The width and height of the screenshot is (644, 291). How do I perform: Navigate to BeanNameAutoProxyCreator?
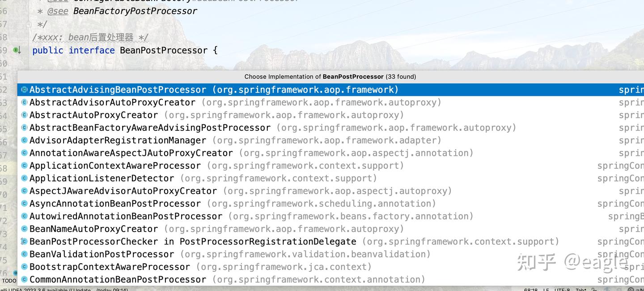[x=330, y=229]
